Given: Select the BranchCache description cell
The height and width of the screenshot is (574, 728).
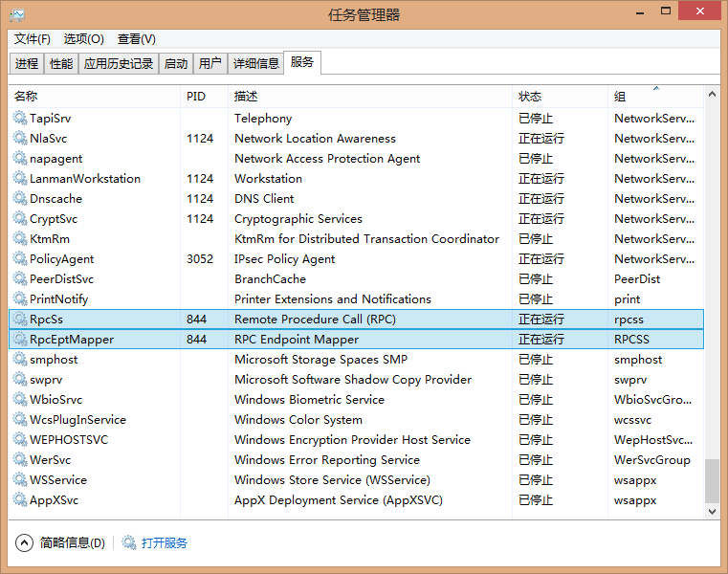Looking at the screenshot, I should point(270,279).
